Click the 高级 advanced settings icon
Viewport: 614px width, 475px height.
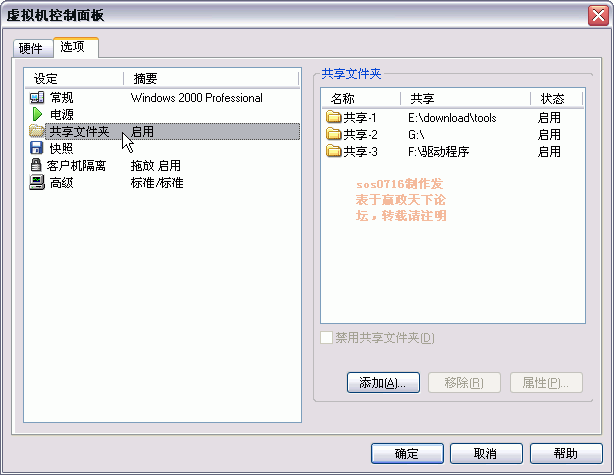tap(37, 183)
